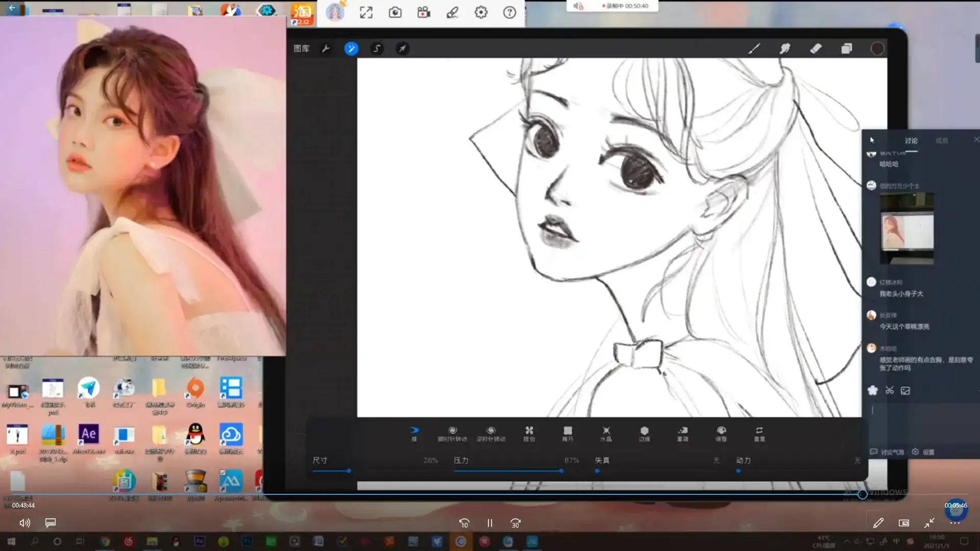980x551 pixels.
Task: Adjust the 压力 pressure slider handle
Action: coord(561,471)
